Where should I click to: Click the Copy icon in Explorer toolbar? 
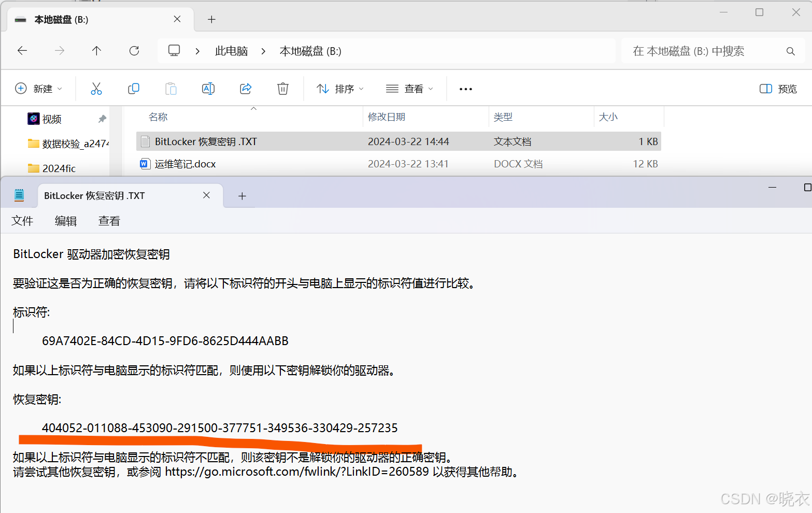134,89
